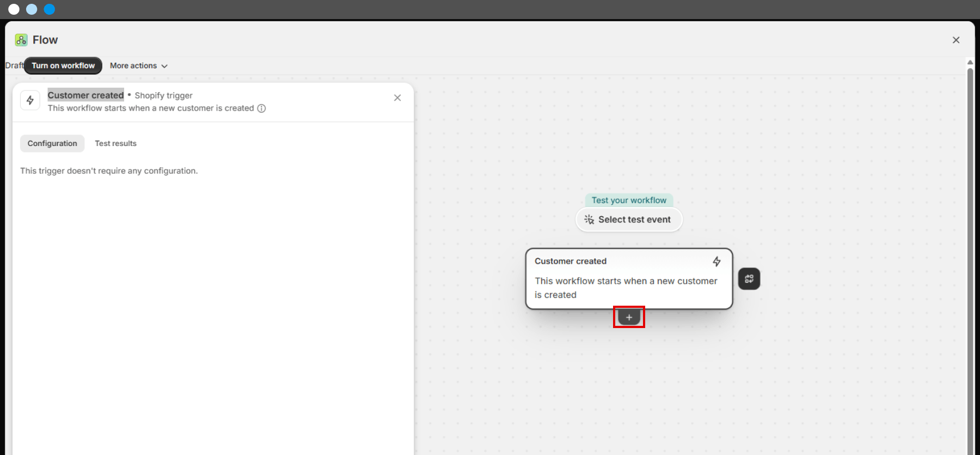Click the Shopify trigger label
980x455 pixels.
(x=163, y=95)
